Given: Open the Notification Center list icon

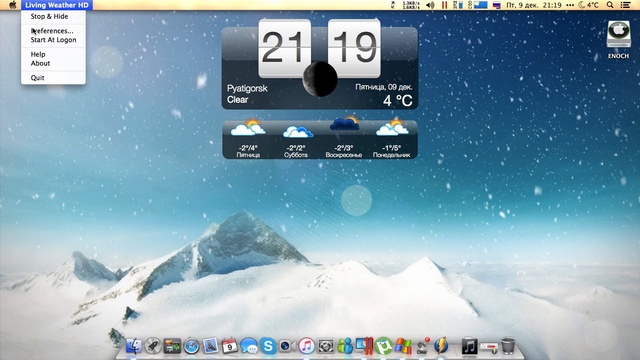Looking at the screenshot, I should (x=625, y=5).
